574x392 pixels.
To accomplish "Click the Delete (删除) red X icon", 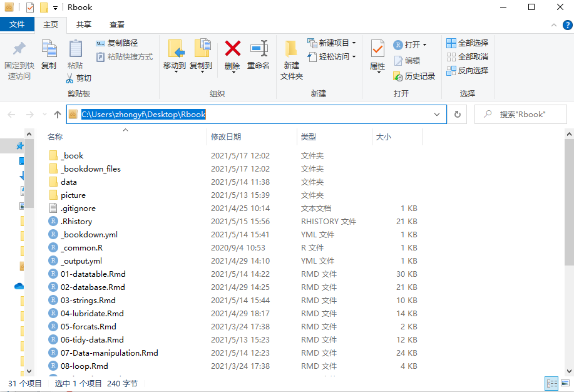I will pos(232,49).
